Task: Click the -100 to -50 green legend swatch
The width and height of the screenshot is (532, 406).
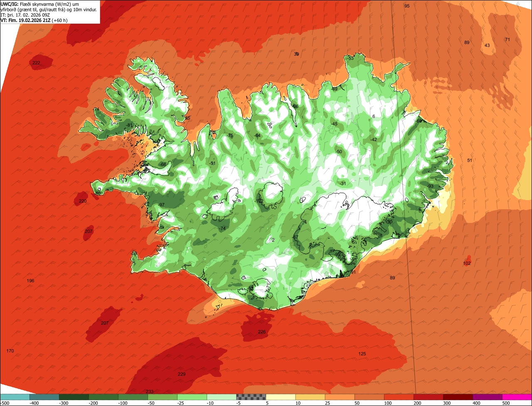Action: (x=133, y=397)
